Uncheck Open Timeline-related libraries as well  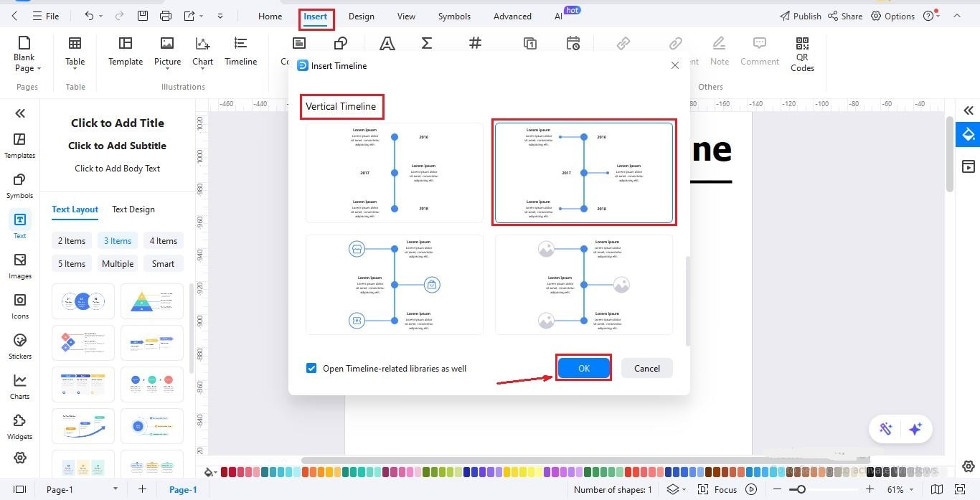[311, 367]
